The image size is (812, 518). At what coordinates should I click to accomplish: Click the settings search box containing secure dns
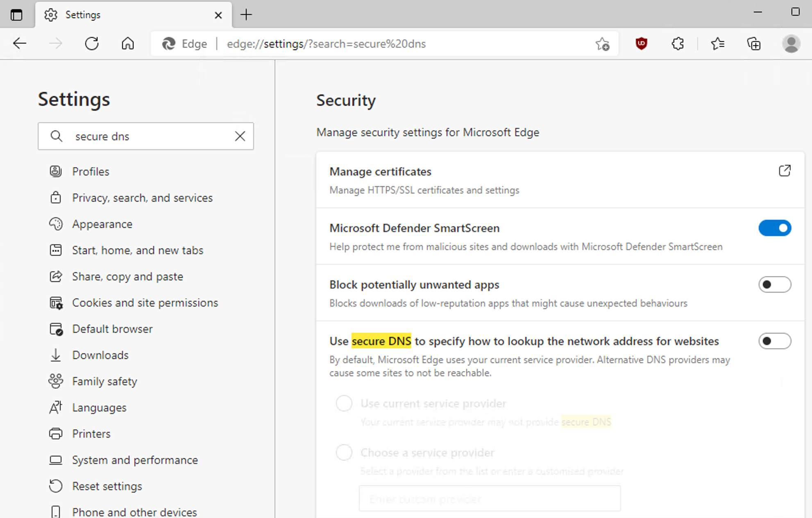point(146,136)
